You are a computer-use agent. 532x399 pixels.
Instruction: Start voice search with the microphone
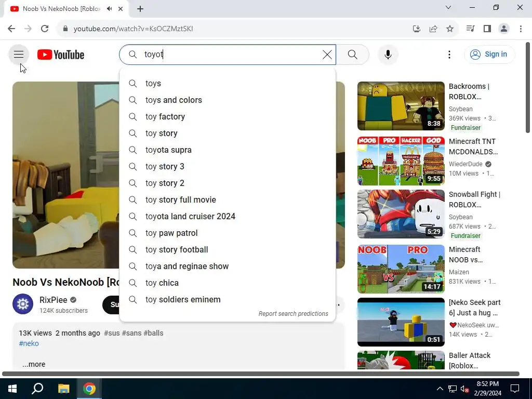tap(388, 54)
